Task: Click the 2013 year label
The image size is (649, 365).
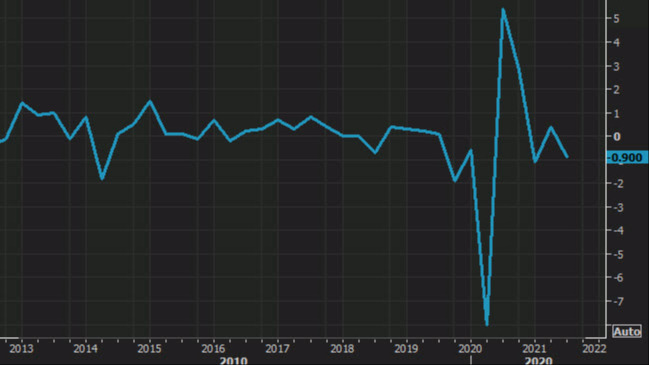Action: tap(21, 349)
